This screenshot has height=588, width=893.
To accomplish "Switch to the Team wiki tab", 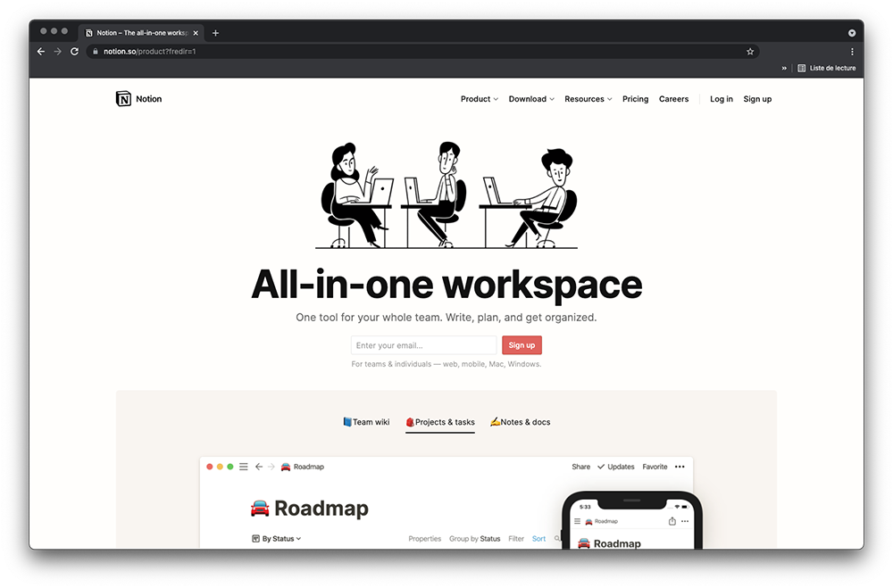I will coord(366,422).
